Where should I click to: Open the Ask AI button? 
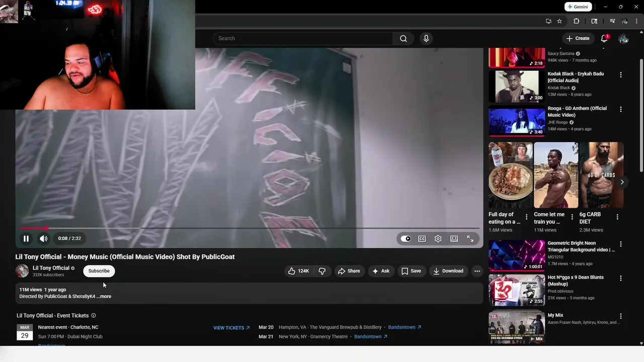pos(381,271)
